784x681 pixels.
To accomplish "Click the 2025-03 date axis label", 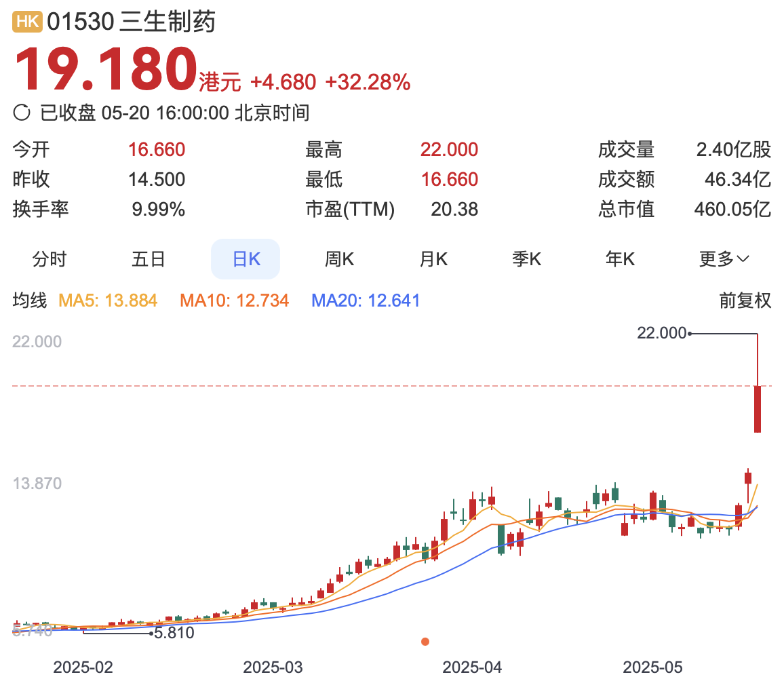I will point(273,667).
